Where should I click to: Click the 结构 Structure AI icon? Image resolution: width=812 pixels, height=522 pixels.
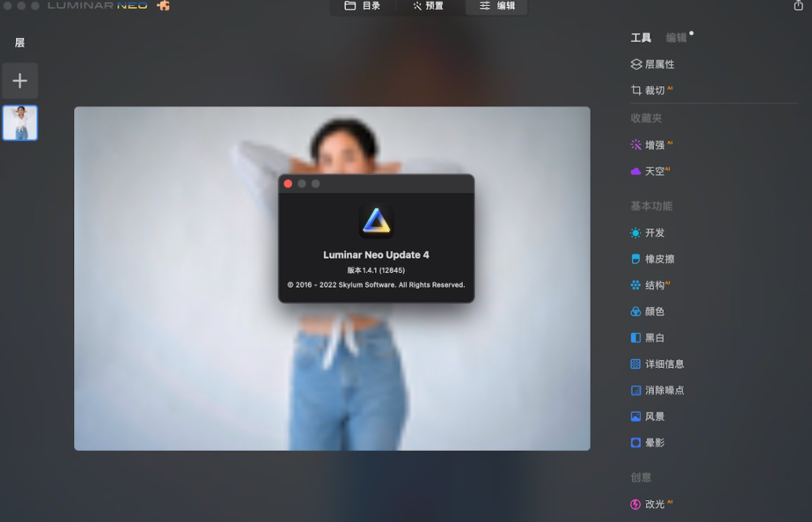coord(635,285)
